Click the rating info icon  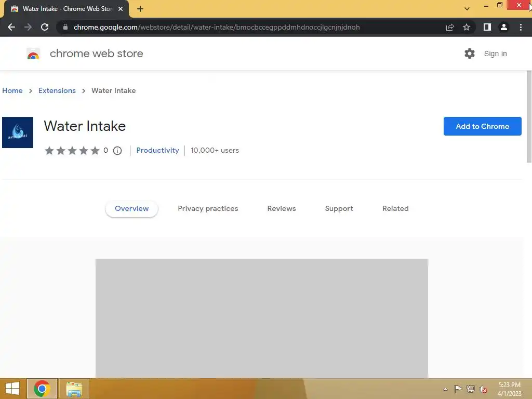click(x=117, y=150)
